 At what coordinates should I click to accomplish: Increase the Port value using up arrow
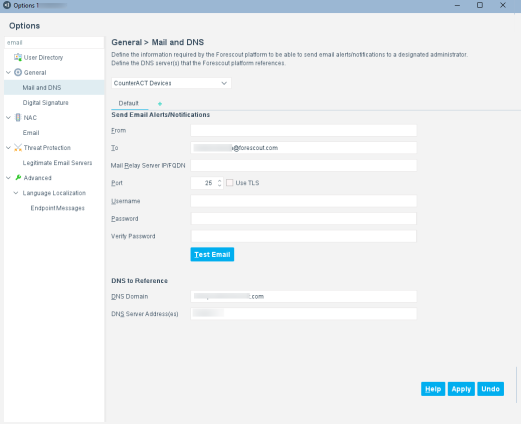pyautogui.click(x=219, y=180)
